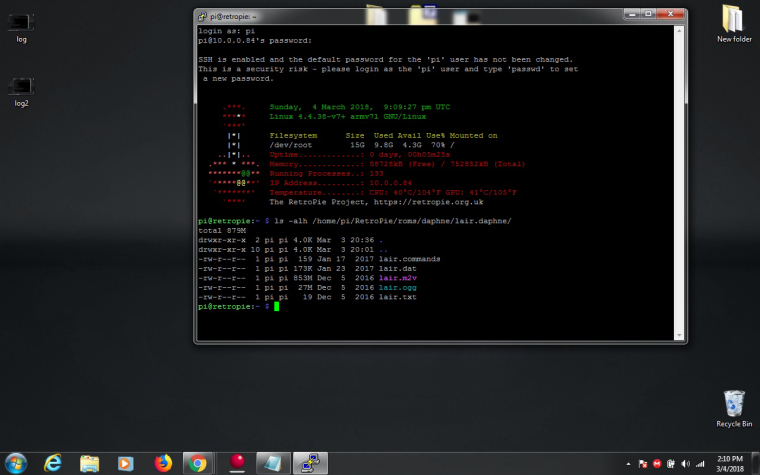Switch to Chrome in the taskbar
The image size is (760, 475).
(x=198, y=463)
